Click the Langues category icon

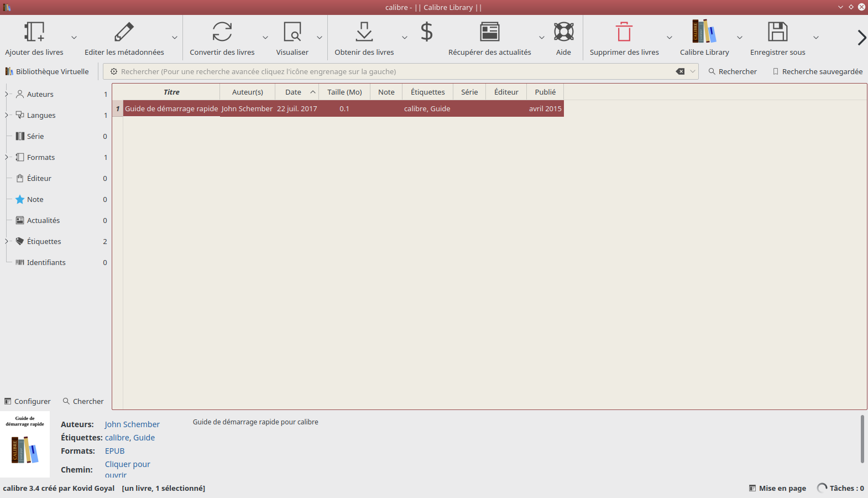(20, 115)
